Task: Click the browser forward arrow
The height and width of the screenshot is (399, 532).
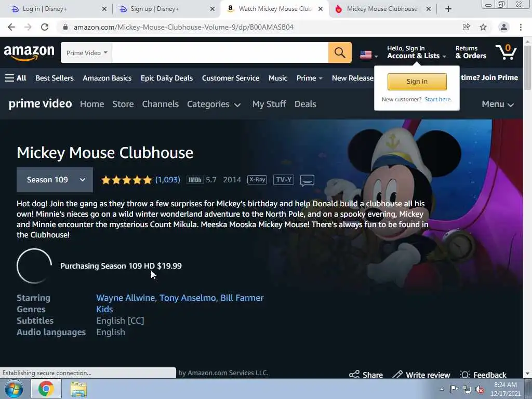Action: 28,27
